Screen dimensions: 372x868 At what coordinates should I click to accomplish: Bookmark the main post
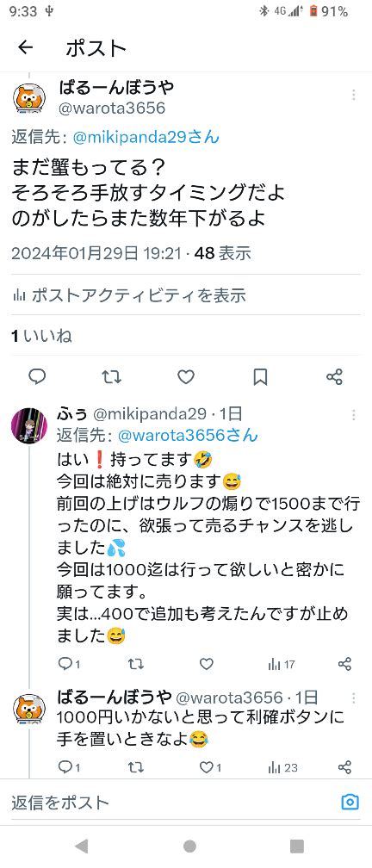[260, 377]
